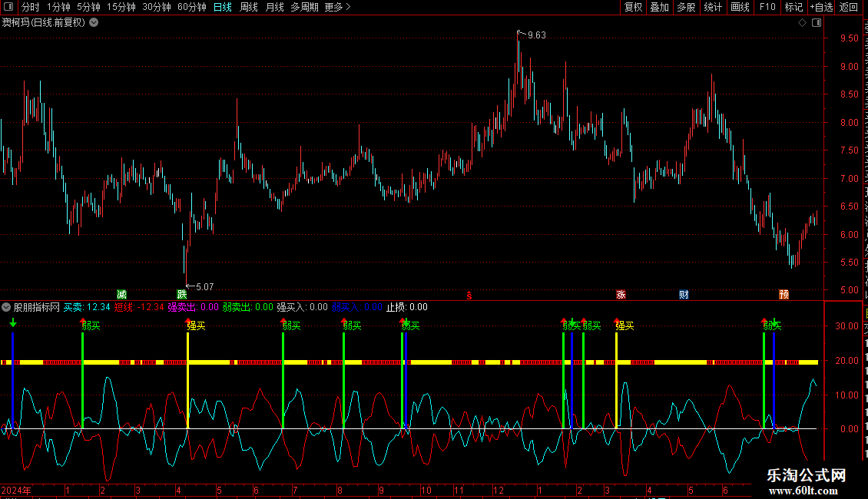The image size is (868, 499).
Task: Click the green 减 event marker
Action: click(x=122, y=294)
